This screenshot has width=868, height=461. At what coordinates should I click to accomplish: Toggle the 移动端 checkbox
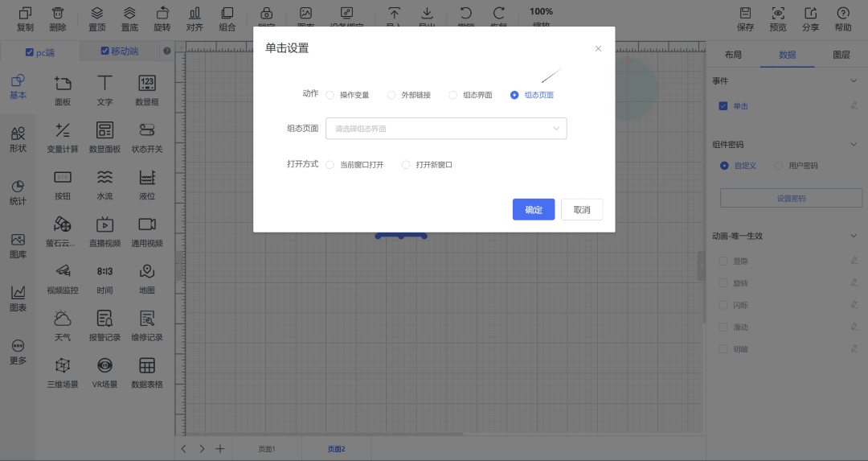click(104, 51)
